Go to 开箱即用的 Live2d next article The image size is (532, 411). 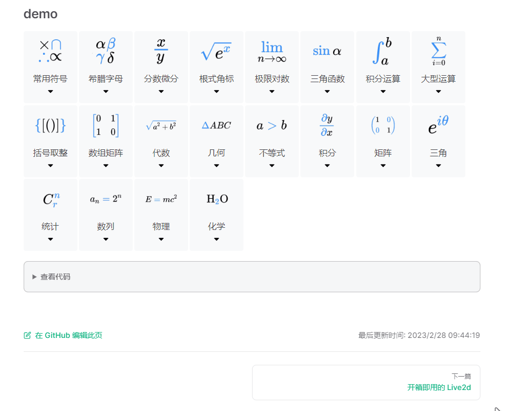coord(439,387)
